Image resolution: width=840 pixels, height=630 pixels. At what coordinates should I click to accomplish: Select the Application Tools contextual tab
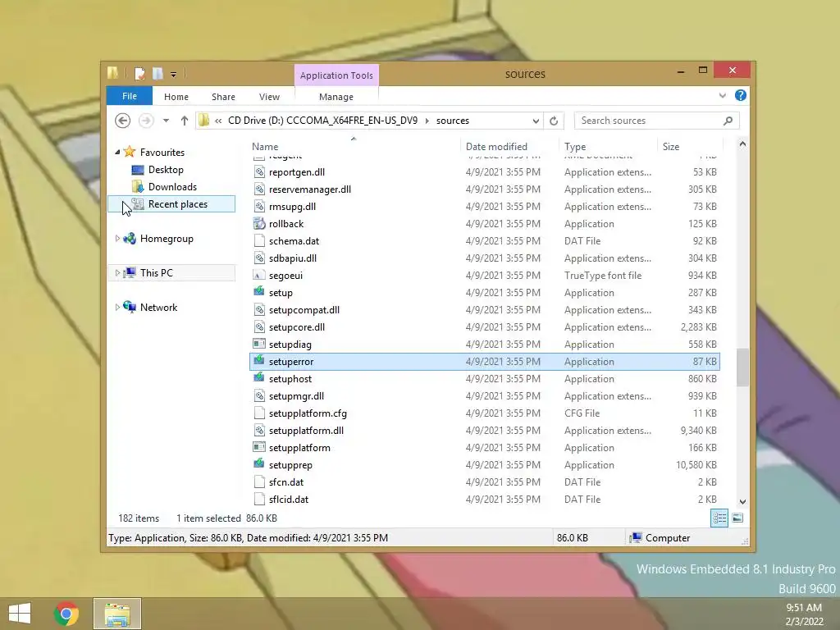(x=336, y=75)
